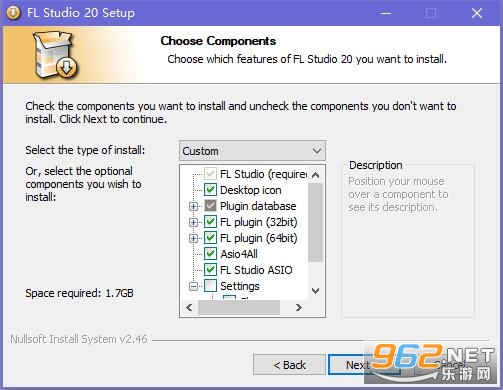Click the FL Studio setup title bar icon

click(x=13, y=13)
